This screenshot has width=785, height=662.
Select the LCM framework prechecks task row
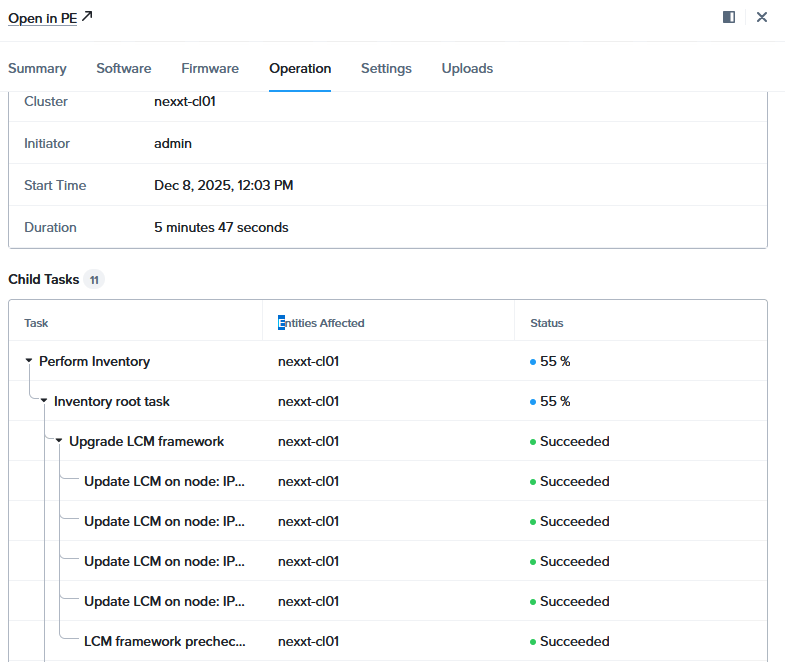(x=164, y=641)
